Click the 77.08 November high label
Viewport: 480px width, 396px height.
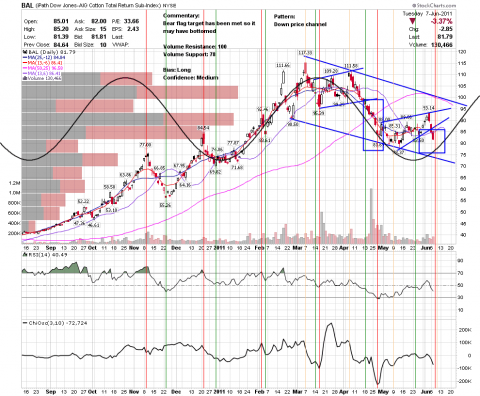tap(145, 145)
